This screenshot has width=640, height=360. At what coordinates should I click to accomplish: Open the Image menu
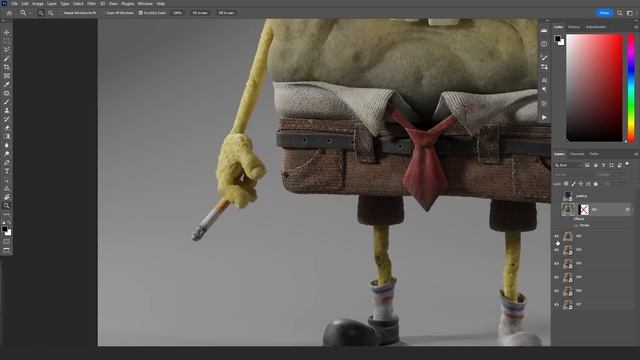(x=38, y=4)
